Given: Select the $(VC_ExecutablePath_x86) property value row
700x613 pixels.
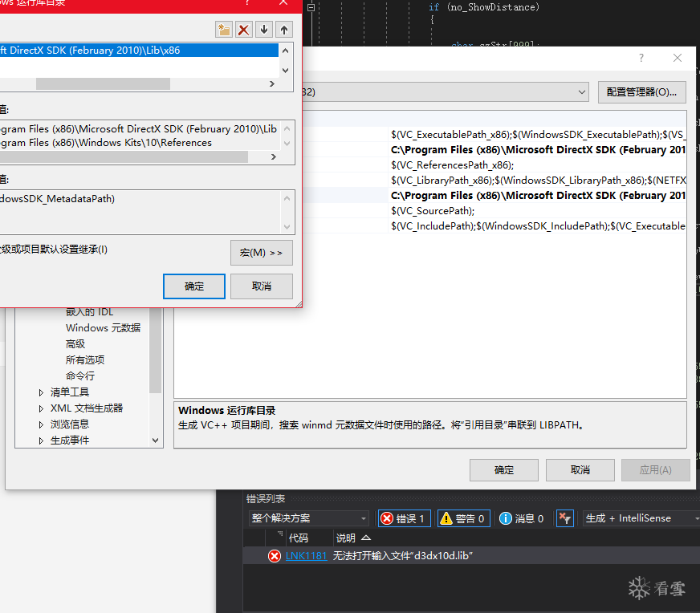Looking at the screenshot, I should coord(538,134).
